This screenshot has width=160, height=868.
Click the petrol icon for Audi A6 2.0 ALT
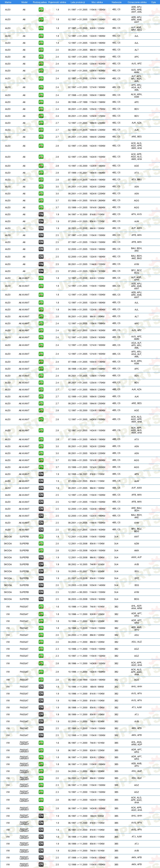tap(41, 50)
